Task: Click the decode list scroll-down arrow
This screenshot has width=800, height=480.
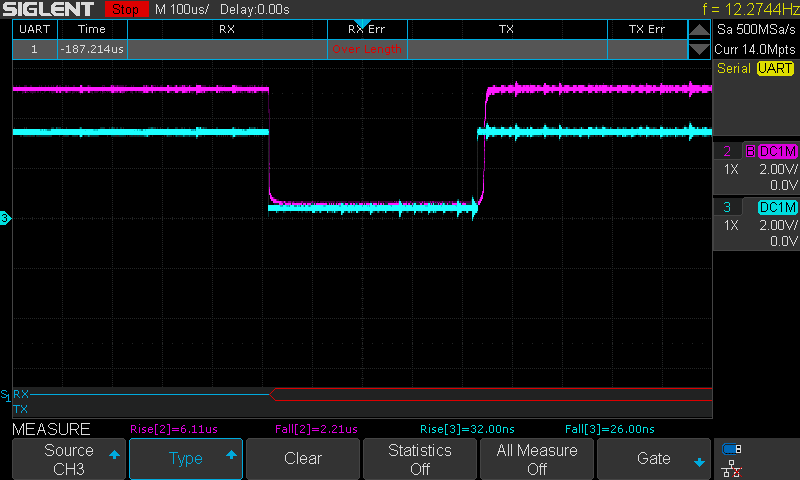Action: (698, 49)
